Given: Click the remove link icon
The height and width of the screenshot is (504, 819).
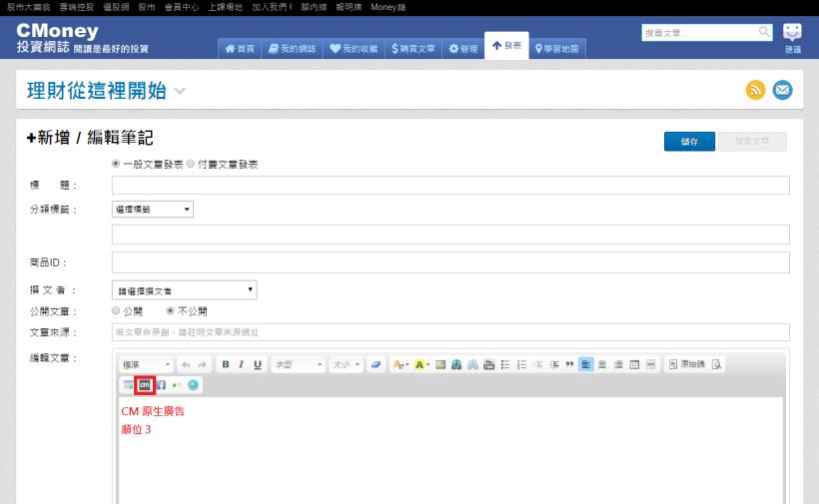Looking at the screenshot, I should click(472, 364).
